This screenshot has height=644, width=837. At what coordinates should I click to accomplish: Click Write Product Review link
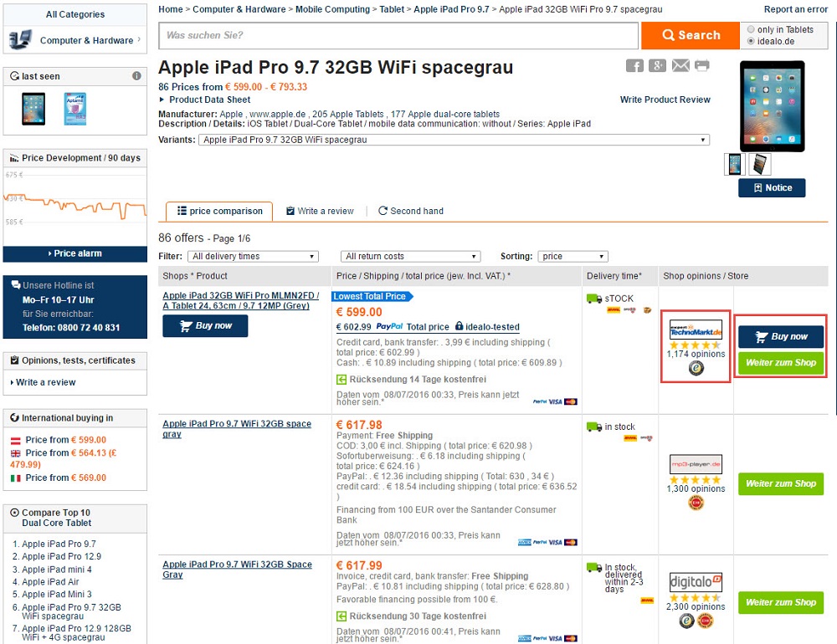coord(665,100)
